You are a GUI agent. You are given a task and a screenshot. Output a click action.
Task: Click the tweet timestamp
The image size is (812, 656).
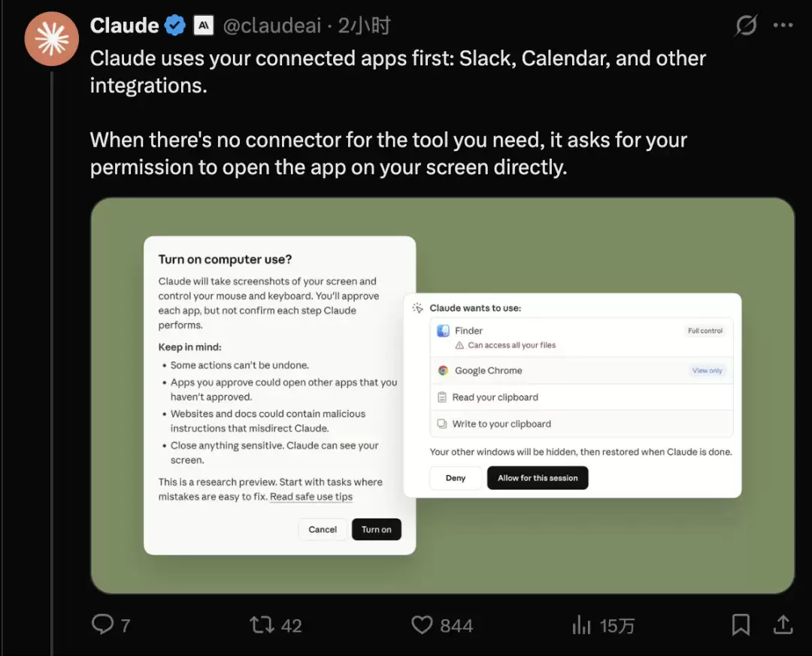click(365, 26)
